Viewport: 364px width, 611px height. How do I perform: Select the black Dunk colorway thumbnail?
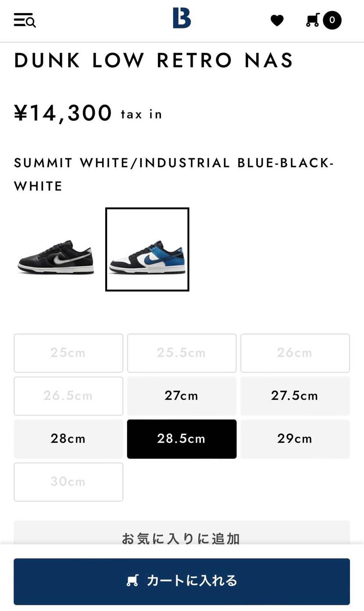[56, 257]
